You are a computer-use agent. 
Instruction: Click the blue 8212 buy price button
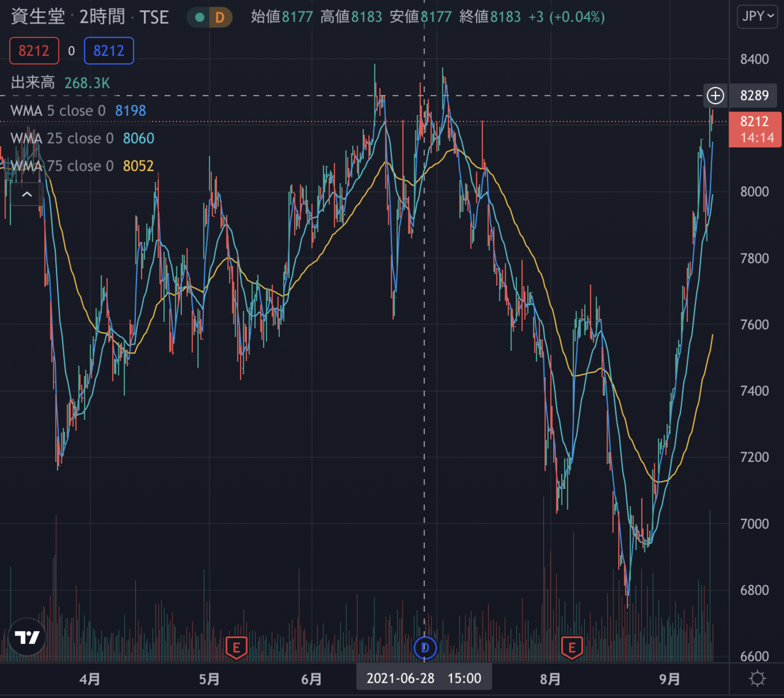coord(109,51)
